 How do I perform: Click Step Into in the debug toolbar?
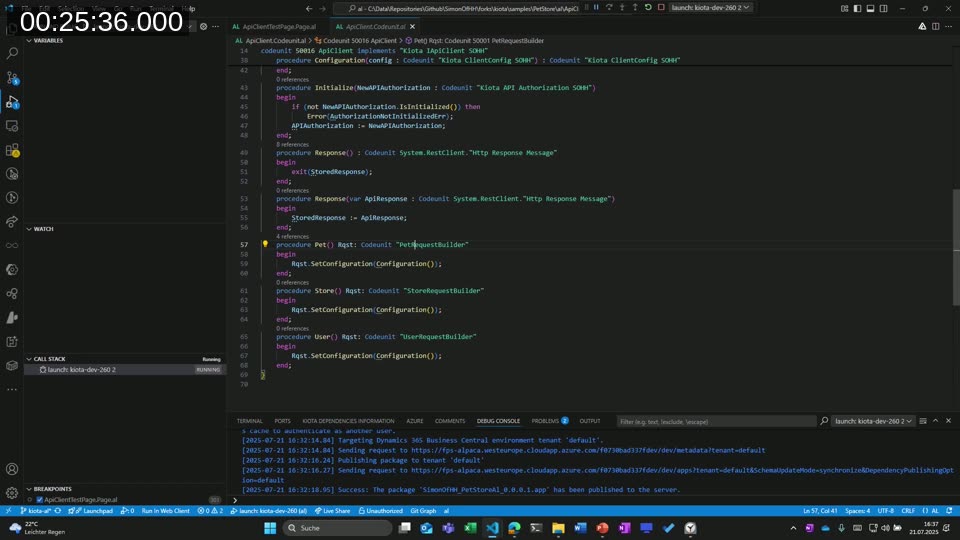(x=622, y=7)
